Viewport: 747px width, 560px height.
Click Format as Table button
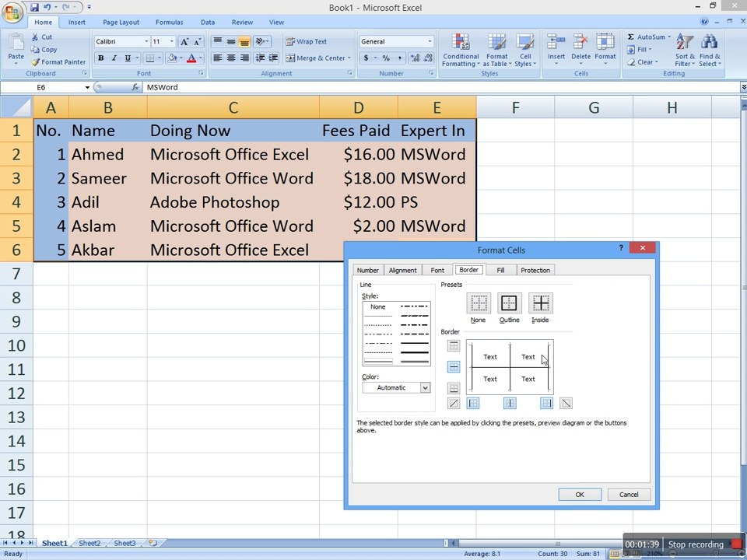497,51
